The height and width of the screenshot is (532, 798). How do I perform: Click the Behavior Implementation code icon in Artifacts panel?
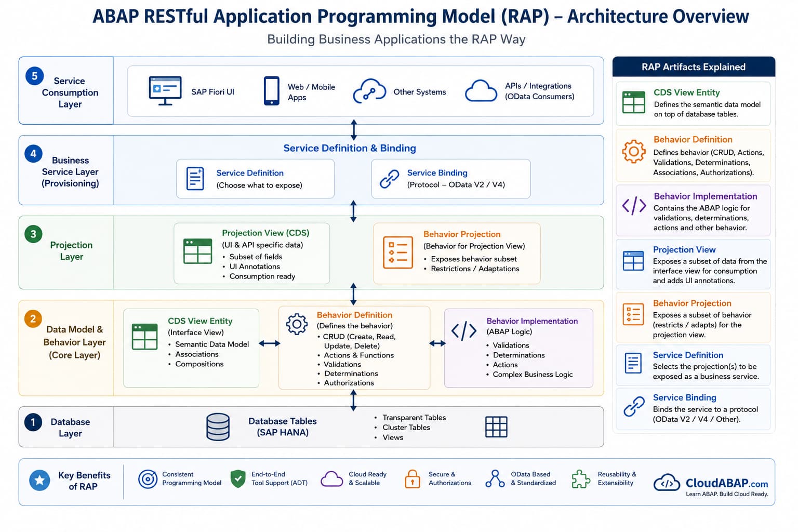(x=634, y=206)
